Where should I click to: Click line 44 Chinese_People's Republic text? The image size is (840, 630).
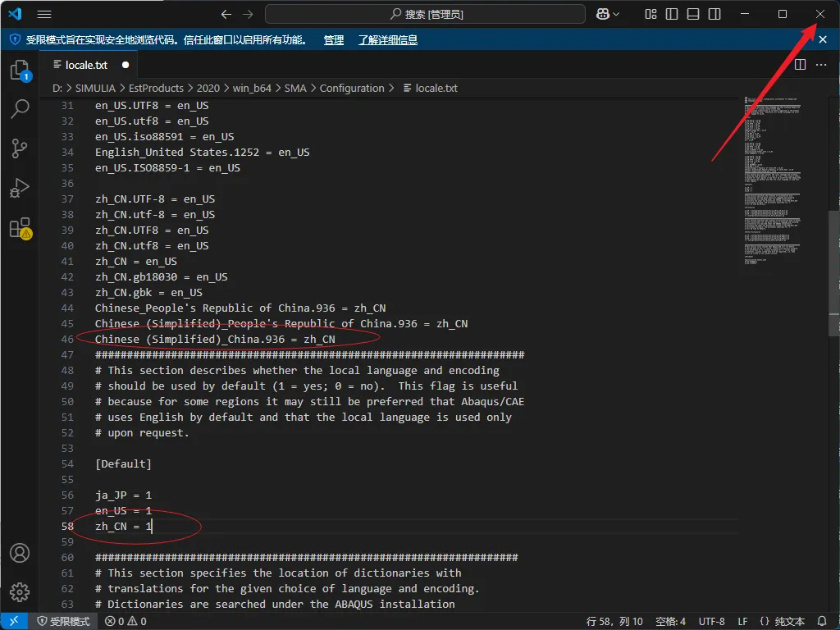(240, 308)
